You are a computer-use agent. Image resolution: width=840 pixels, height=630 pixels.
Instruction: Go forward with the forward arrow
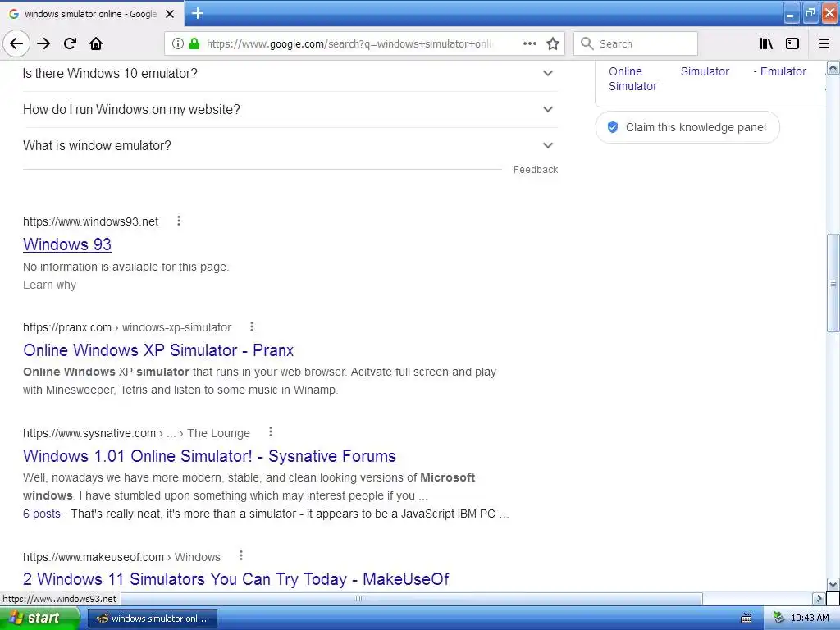coord(43,43)
